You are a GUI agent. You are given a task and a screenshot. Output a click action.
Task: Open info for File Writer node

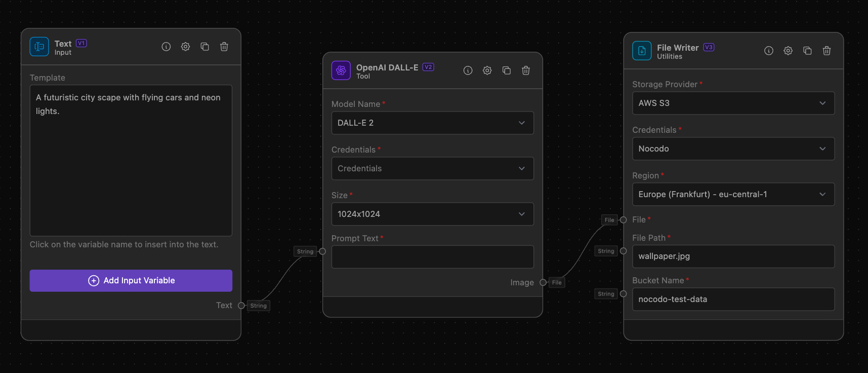coord(769,51)
